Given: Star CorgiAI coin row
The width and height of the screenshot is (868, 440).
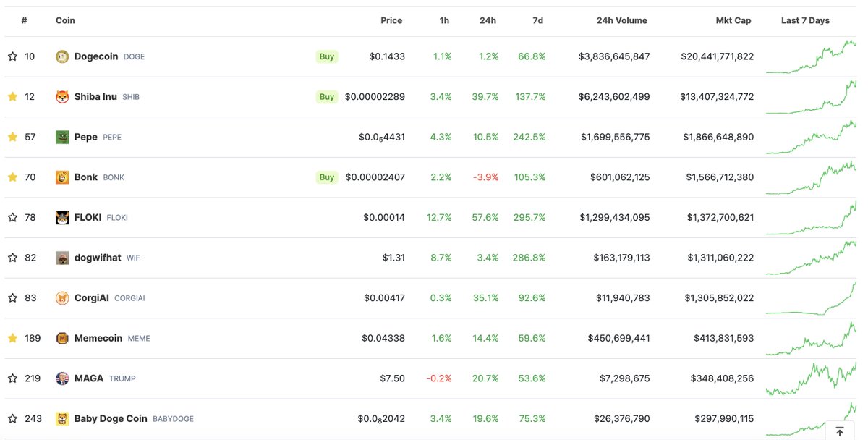Looking at the screenshot, I should tap(12, 298).
